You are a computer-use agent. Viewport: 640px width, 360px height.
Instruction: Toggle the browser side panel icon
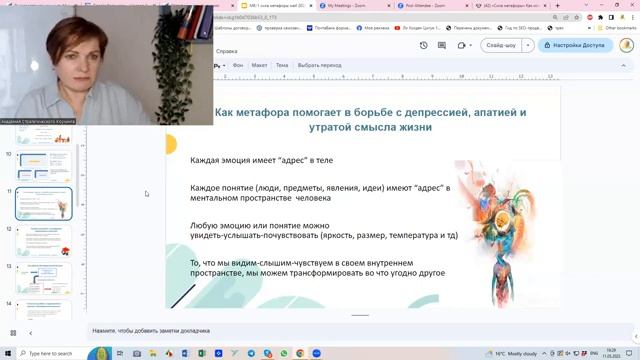(611, 18)
